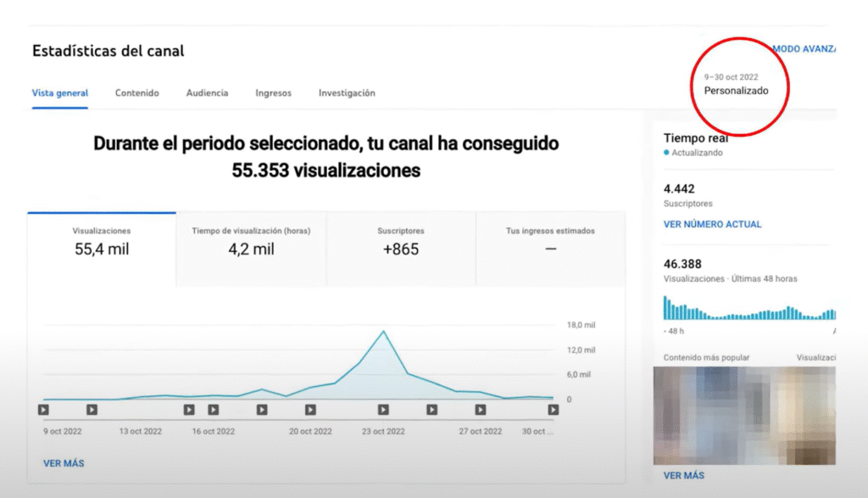Click the 4.442 subscribers count
This screenshot has width=868, height=498.
click(679, 189)
